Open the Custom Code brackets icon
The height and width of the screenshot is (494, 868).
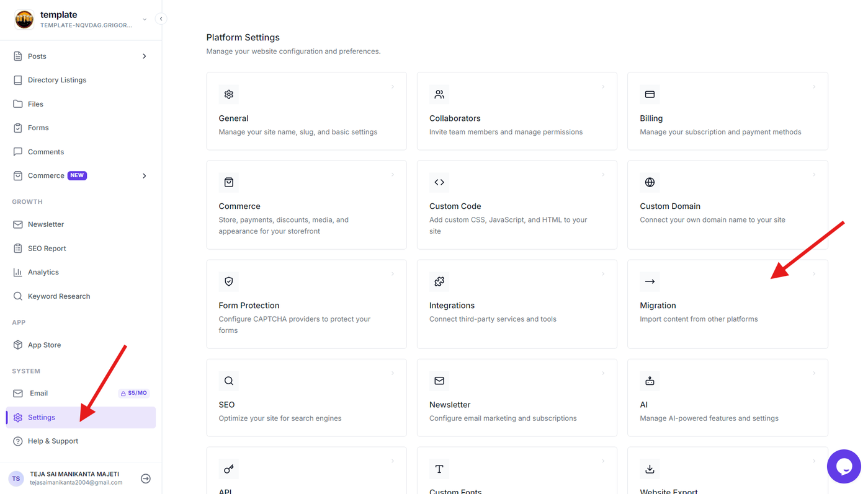(x=439, y=182)
